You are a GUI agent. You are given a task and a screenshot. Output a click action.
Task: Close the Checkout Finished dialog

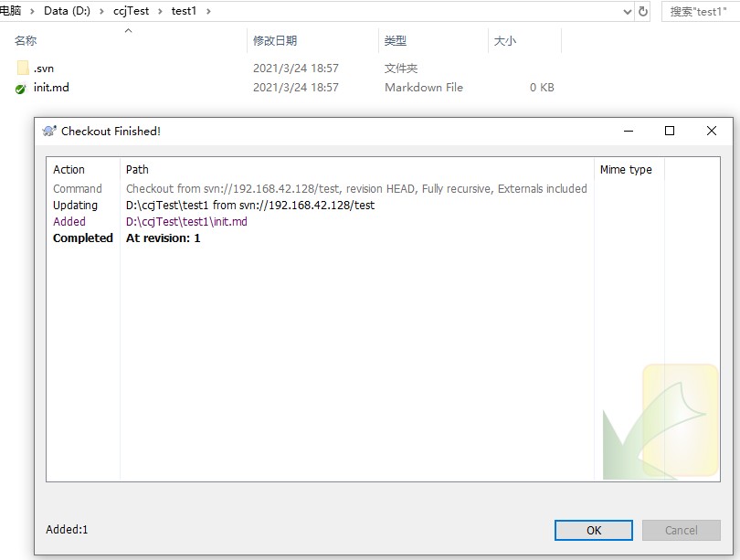tap(712, 131)
